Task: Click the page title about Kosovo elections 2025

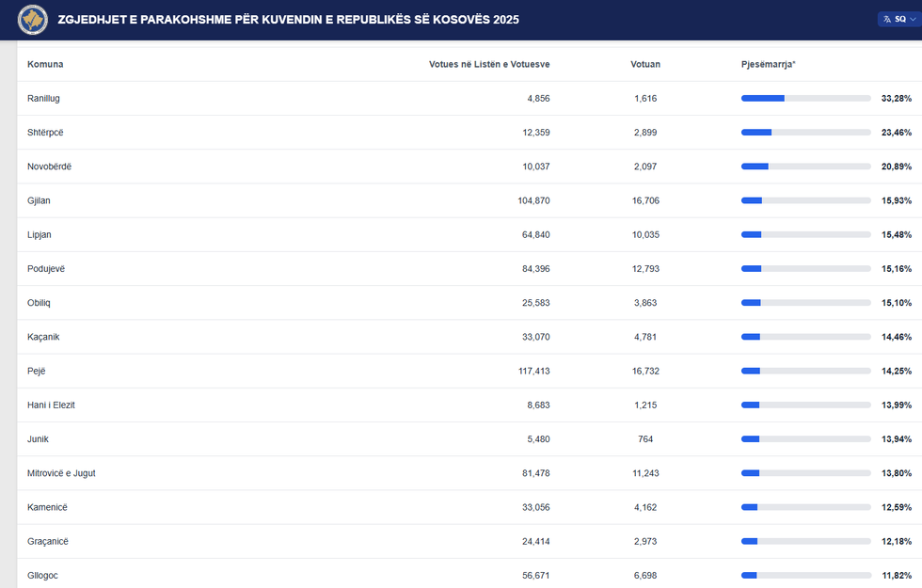Action: [288, 20]
